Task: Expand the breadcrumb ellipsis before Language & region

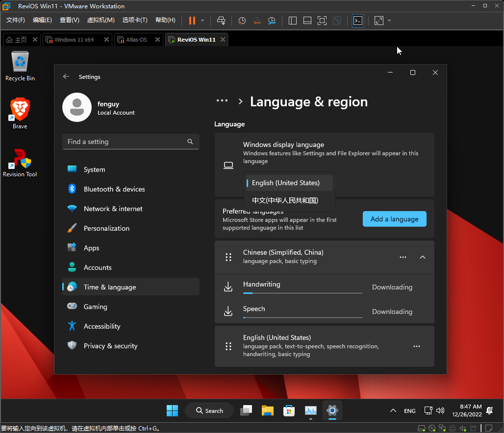Action: click(x=222, y=100)
